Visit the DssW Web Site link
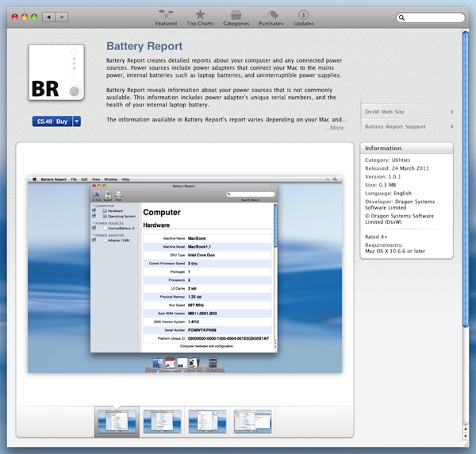Viewport: 476px width, 454px height. [384, 112]
